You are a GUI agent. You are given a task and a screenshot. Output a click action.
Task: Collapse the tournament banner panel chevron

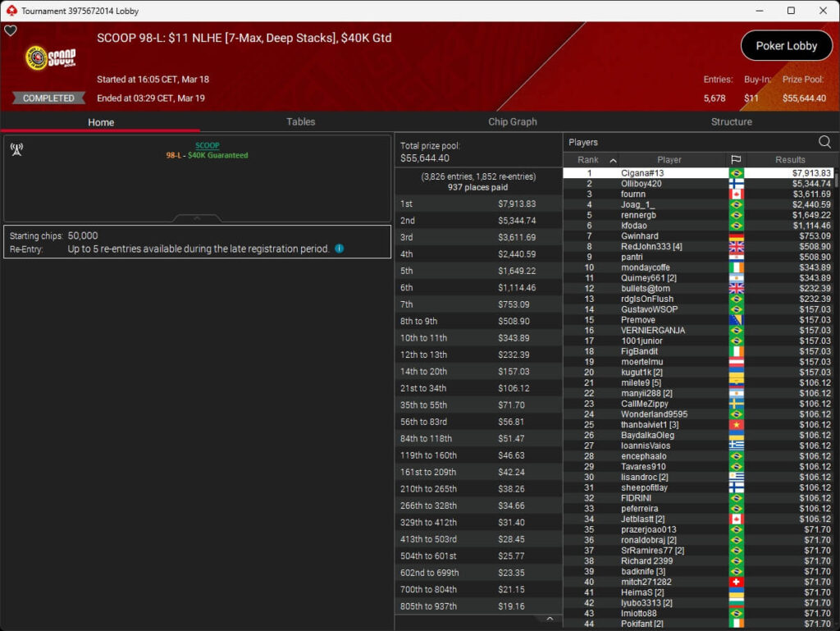click(x=197, y=218)
